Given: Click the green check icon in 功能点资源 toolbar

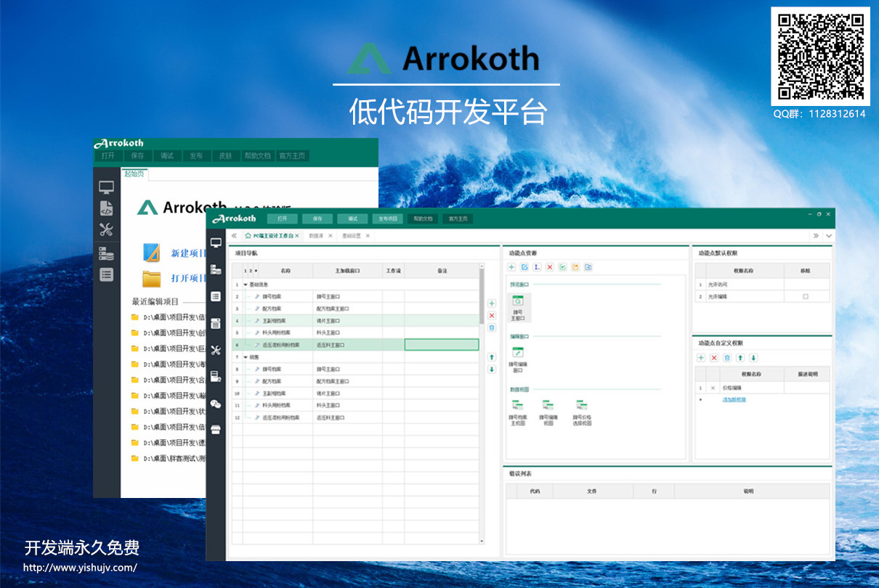Looking at the screenshot, I should point(563,267).
